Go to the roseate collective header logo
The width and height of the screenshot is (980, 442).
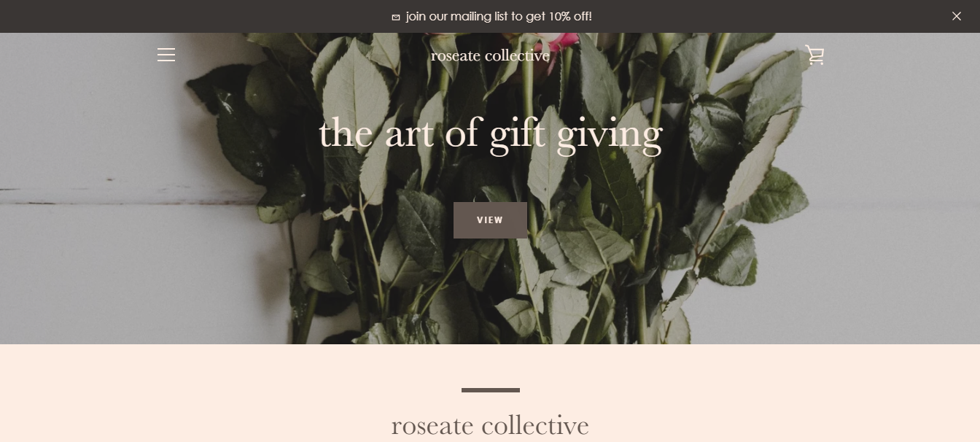tap(490, 55)
